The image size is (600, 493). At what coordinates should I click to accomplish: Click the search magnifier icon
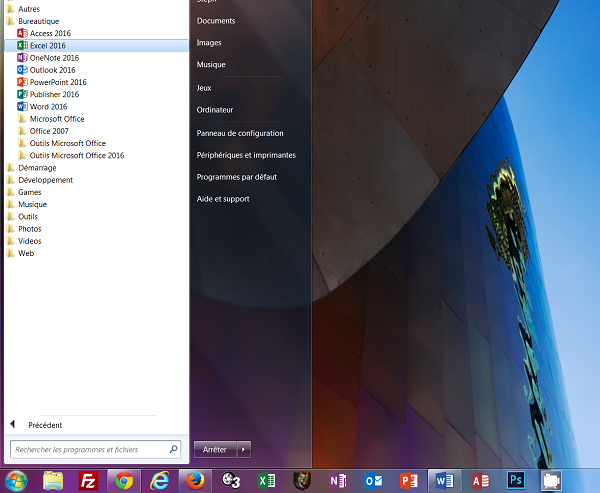(173, 449)
